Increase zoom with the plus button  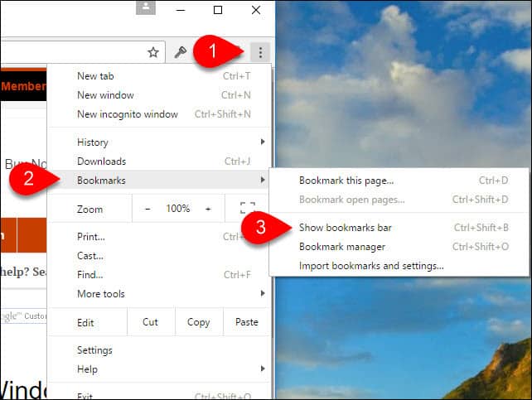pyautogui.click(x=208, y=209)
